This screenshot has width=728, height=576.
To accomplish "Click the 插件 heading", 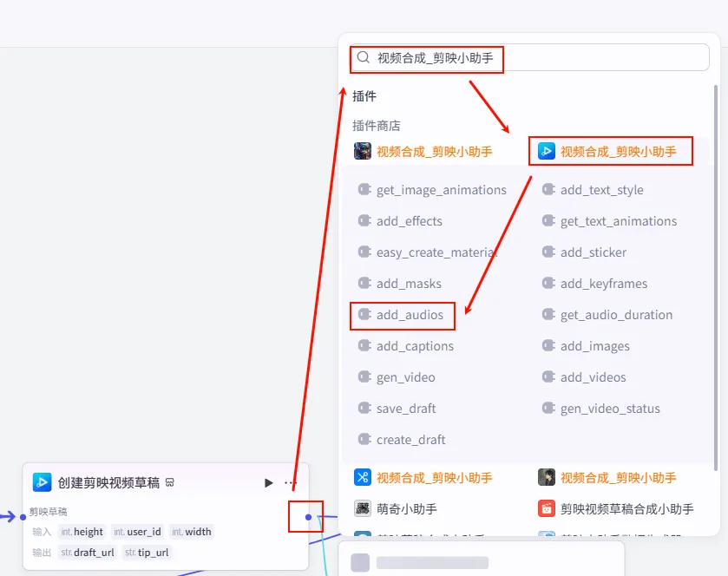I will pyautogui.click(x=364, y=96).
